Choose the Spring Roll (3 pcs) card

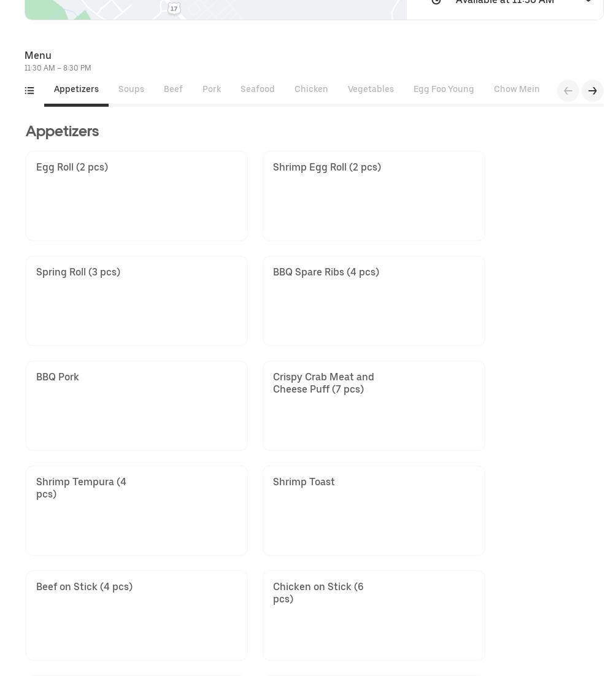(x=137, y=301)
